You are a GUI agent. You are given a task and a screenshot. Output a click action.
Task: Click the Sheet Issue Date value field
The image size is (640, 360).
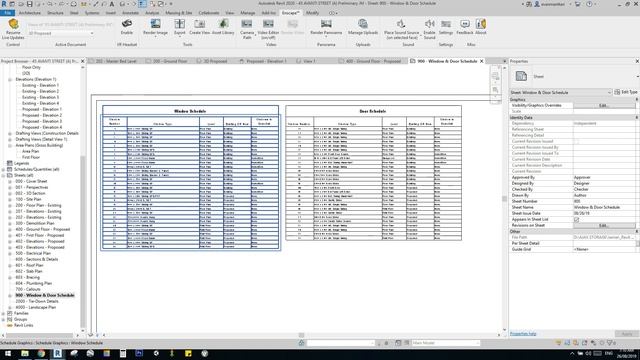pos(604,213)
